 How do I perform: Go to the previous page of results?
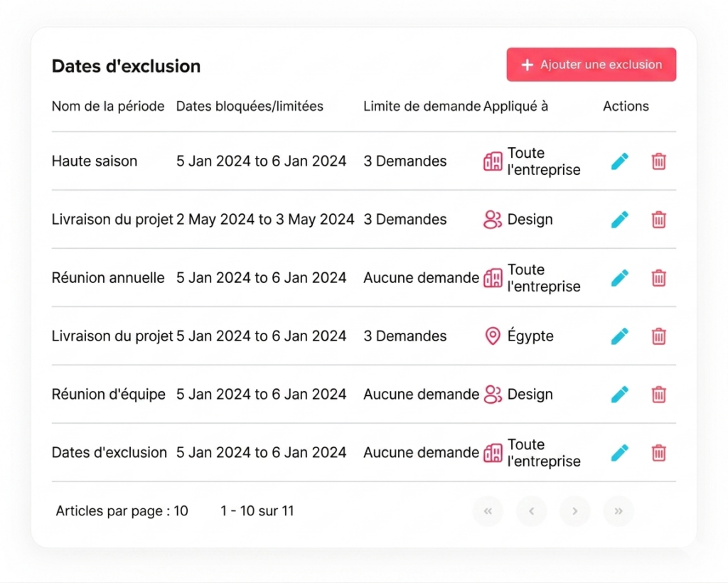click(532, 511)
